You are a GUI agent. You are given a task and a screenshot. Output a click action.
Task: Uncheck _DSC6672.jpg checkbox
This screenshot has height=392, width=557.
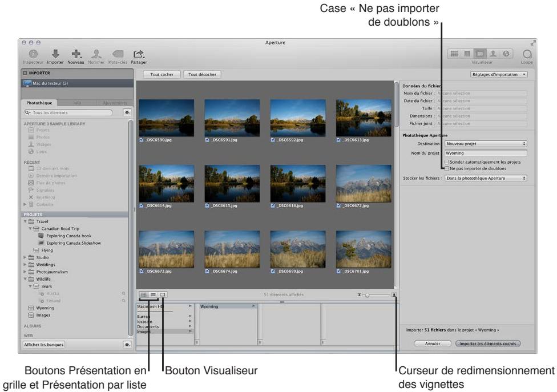click(x=338, y=205)
